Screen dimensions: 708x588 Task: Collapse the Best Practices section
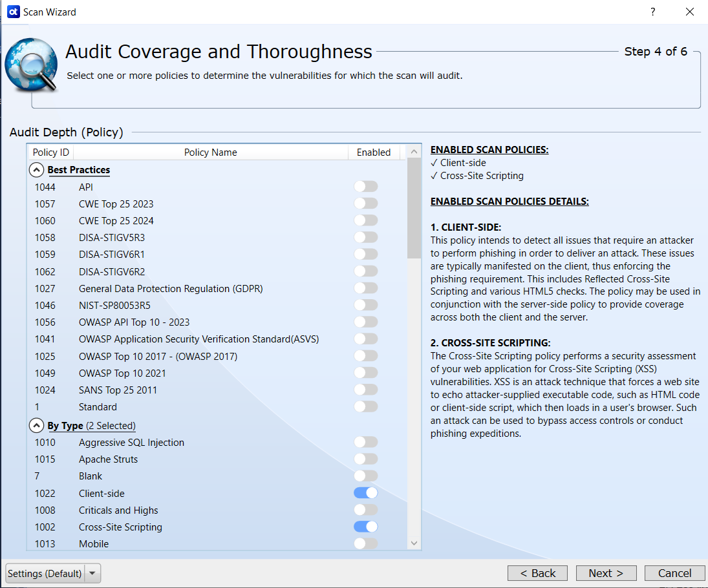(36, 170)
